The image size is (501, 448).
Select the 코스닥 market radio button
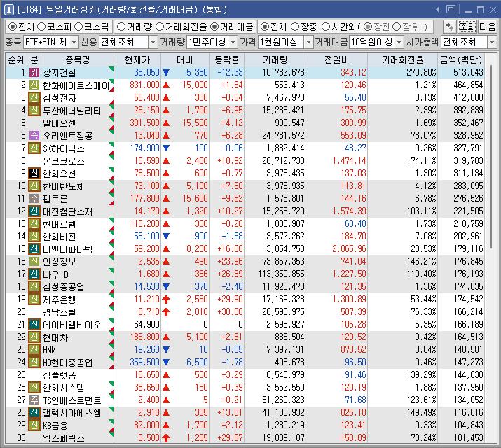pos(78,27)
